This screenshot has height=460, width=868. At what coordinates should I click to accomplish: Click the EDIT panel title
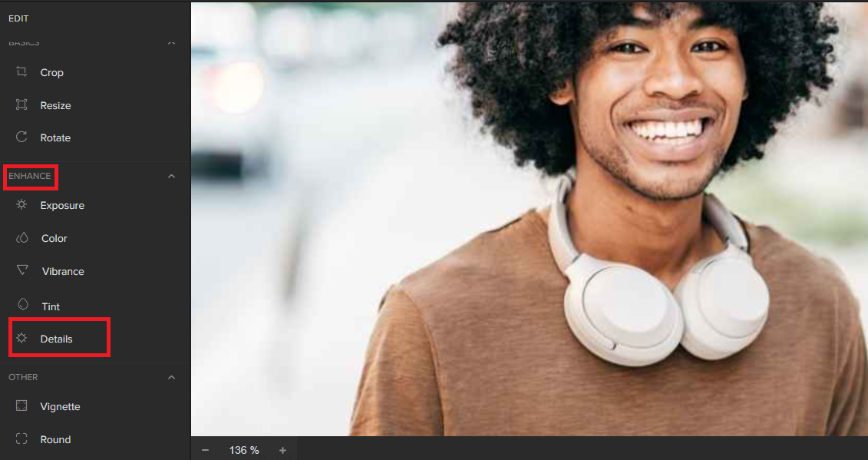tap(18, 18)
